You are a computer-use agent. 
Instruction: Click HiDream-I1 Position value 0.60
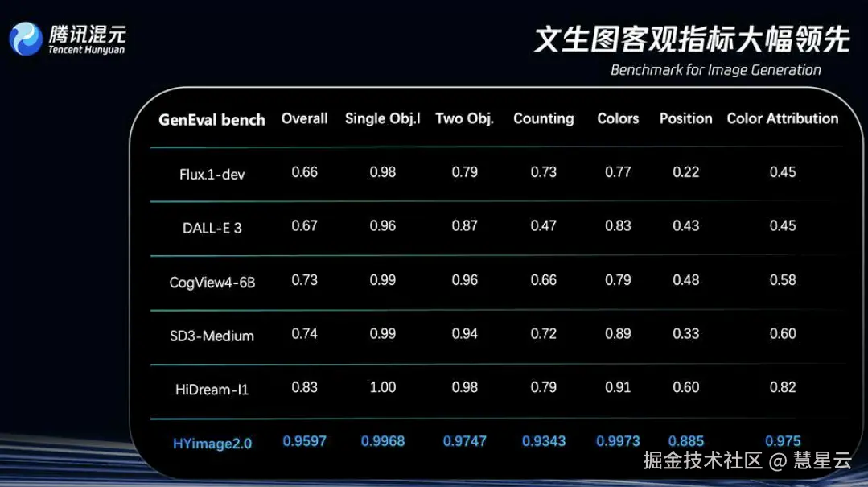click(x=686, y=388)
